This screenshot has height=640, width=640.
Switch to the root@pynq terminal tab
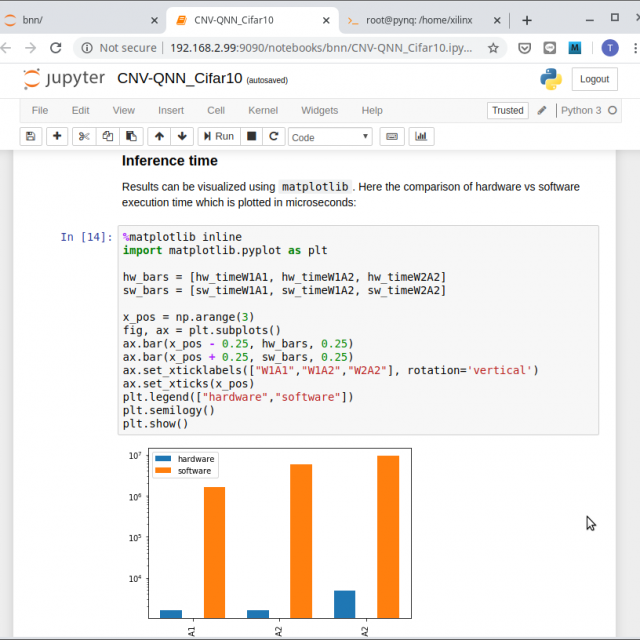click(x=420, y=20)
